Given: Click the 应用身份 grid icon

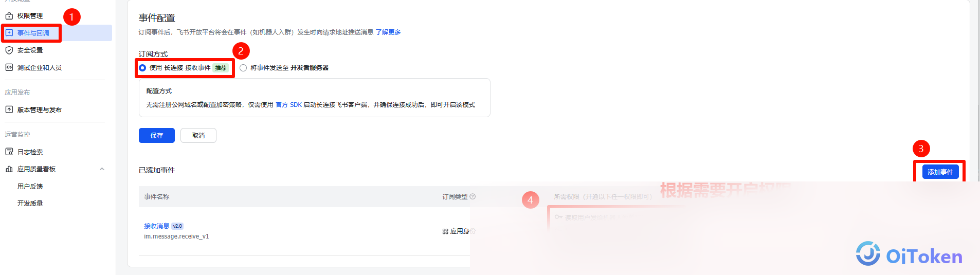Looking at the screenshot, I should 445,231.
